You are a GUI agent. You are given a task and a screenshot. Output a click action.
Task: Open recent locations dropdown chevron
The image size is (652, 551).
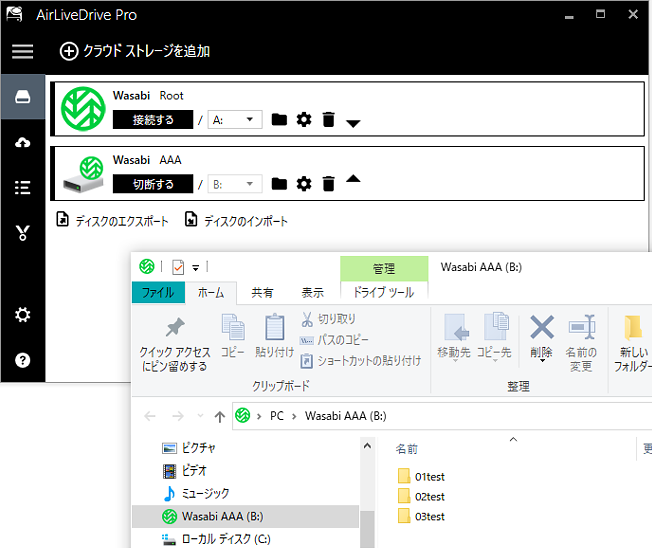[200, 415]
